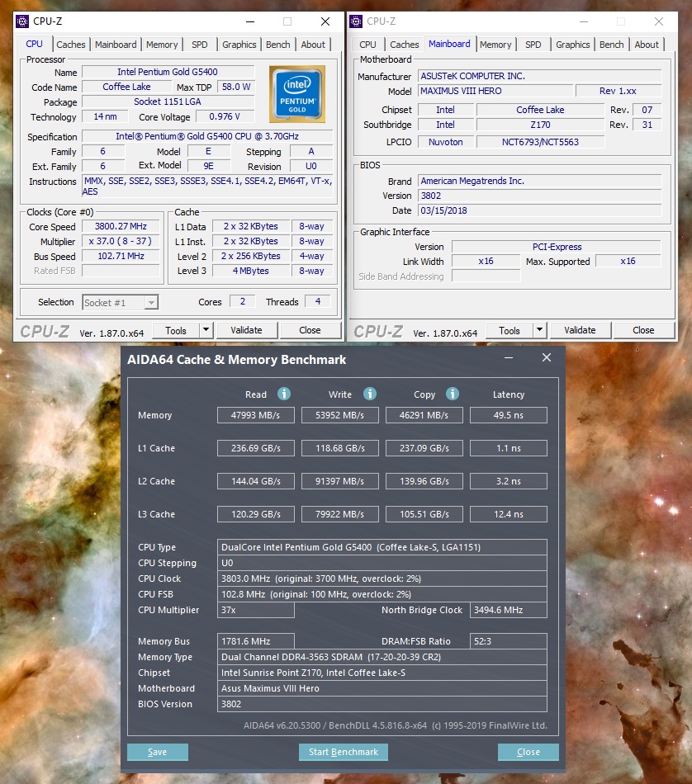Click the CPU-Z app icon in right window title bar

(x=356, y=21)
